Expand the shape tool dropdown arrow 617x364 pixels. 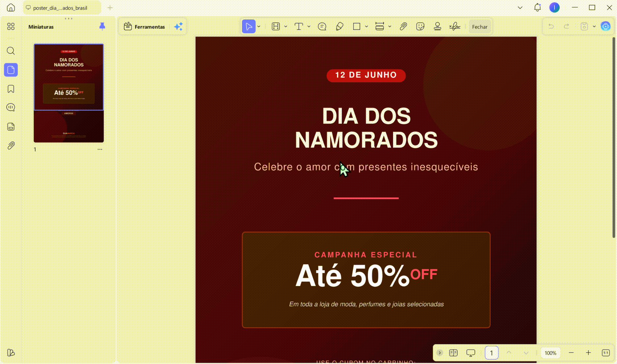[366, 26]
